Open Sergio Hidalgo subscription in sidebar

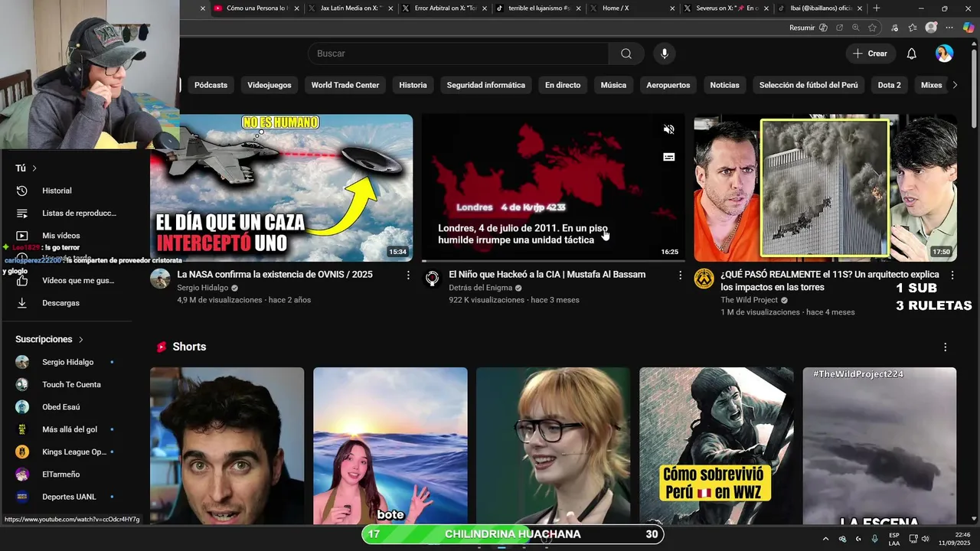pos(69,362)
